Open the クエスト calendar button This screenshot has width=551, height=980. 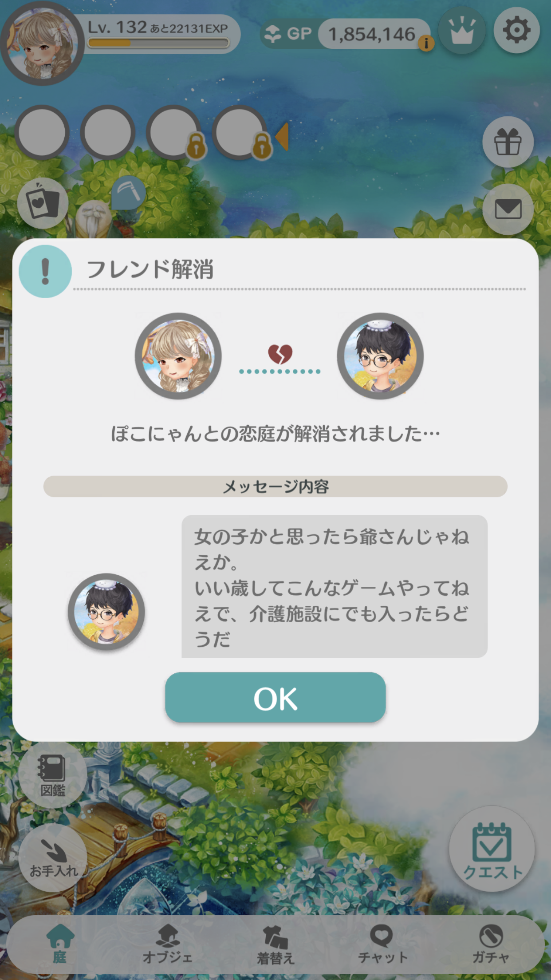[x=492, y=849]
